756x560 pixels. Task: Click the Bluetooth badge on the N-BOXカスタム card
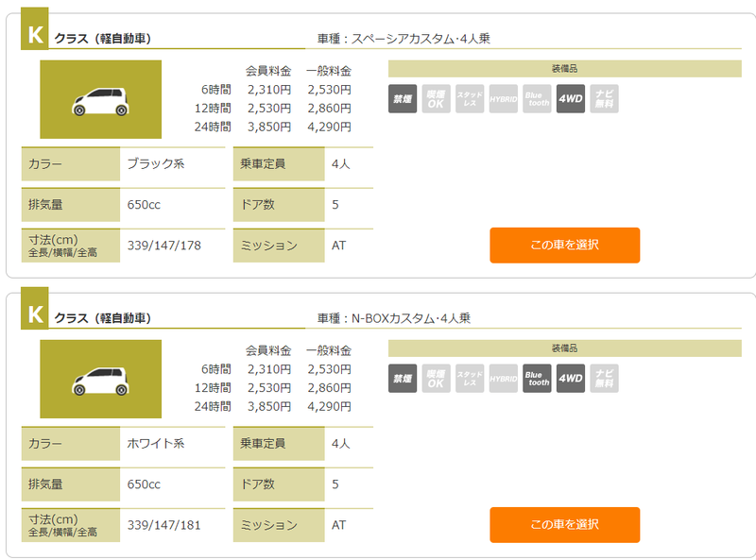(x=537, y=379)
